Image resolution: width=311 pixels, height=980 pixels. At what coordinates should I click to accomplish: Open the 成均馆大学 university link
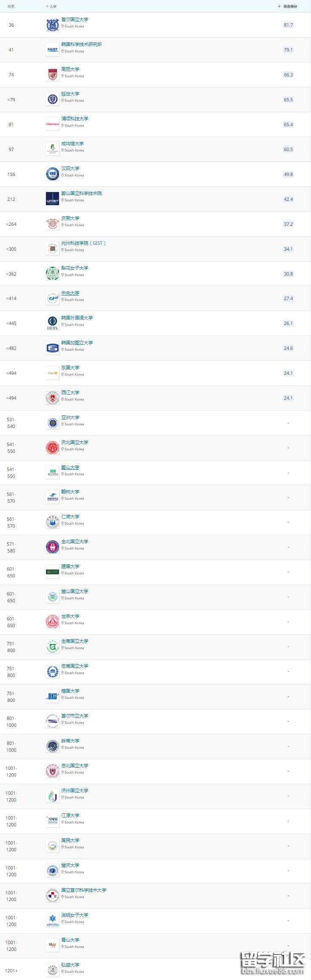(x=72, y=143)
